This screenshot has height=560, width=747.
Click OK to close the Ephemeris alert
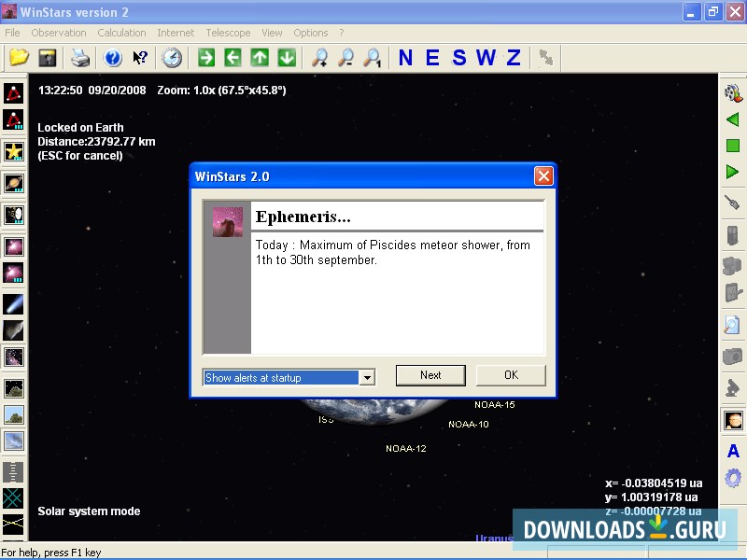coord(511,374)
